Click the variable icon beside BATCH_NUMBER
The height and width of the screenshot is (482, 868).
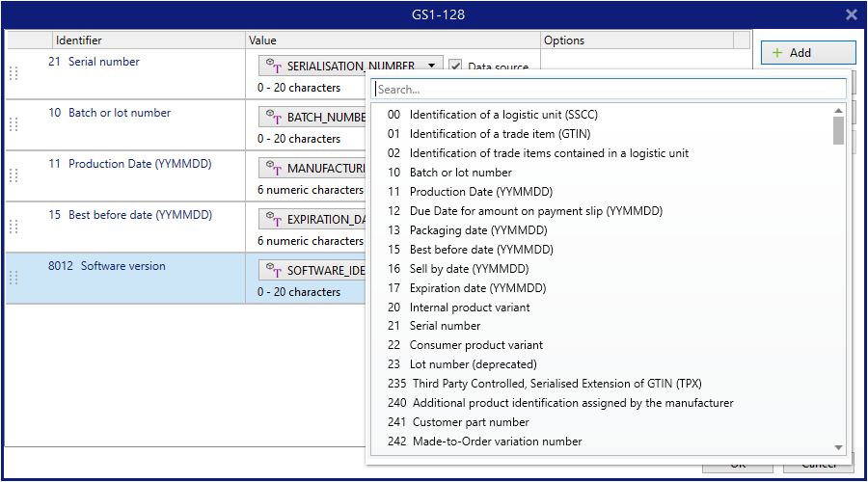click(x=274, y=117)
